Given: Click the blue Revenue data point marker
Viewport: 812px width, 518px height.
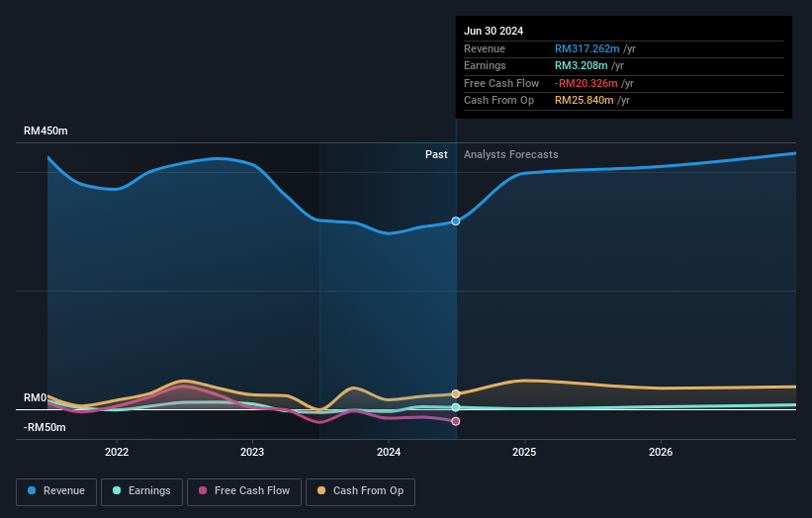Looking at the screenshot, I should coord(456,221).
